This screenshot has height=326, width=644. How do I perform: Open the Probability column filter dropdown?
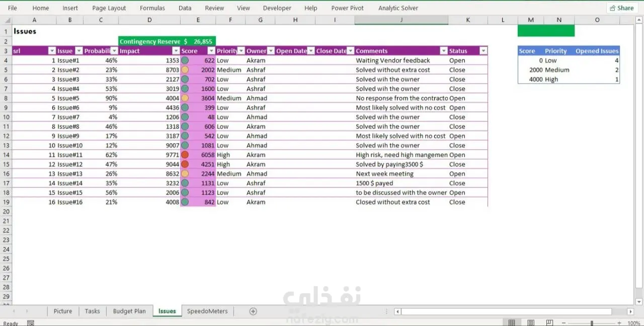114,51
